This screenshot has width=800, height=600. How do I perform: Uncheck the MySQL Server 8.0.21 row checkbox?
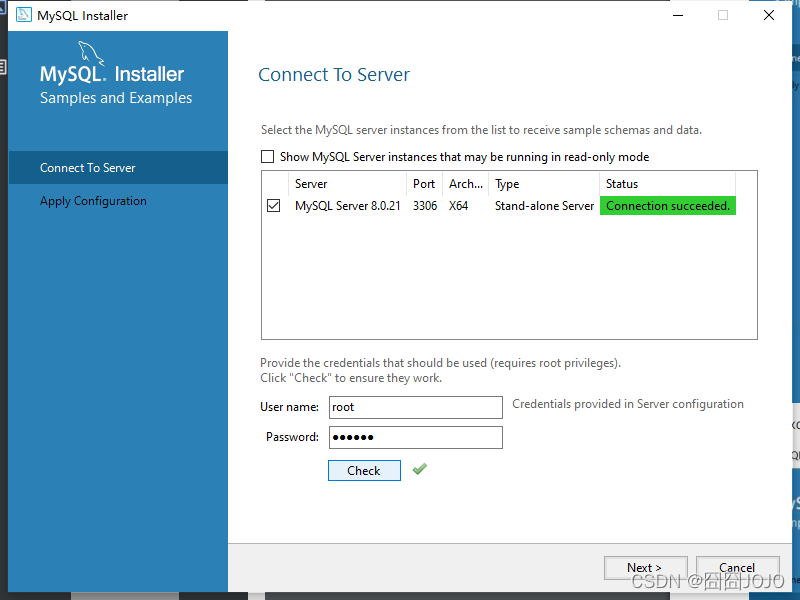click(x=273, y=206)
